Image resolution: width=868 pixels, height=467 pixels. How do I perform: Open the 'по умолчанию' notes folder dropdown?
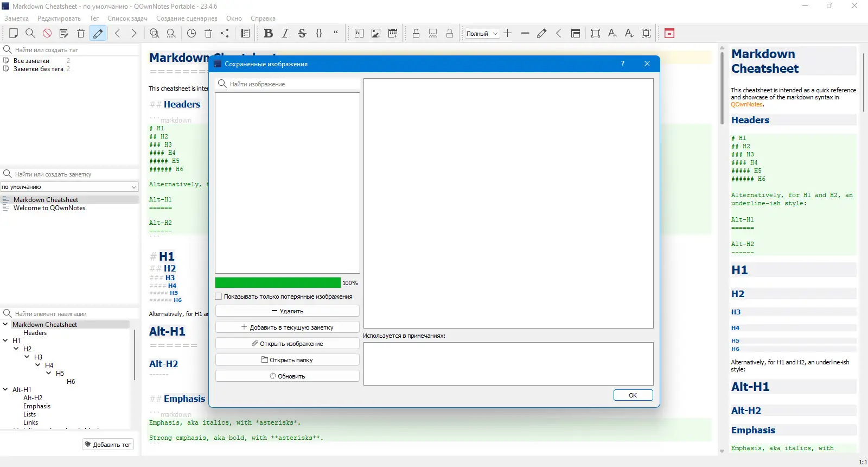(69, 187)
